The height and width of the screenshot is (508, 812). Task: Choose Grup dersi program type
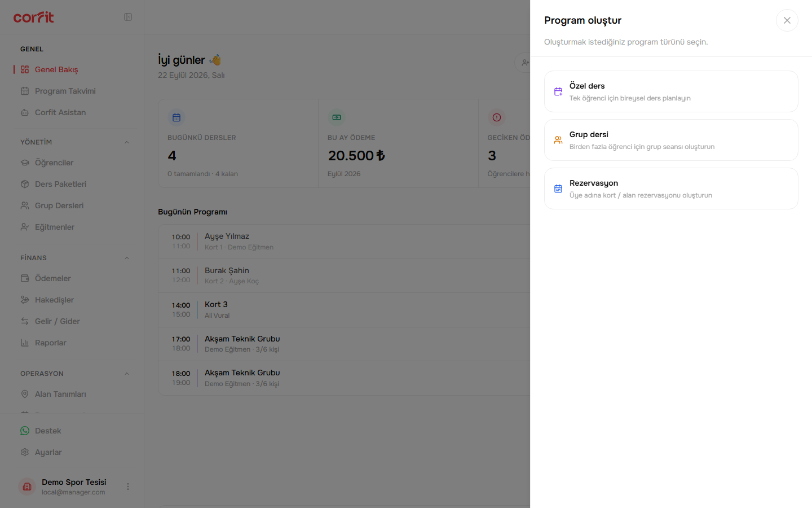[671, 140]
